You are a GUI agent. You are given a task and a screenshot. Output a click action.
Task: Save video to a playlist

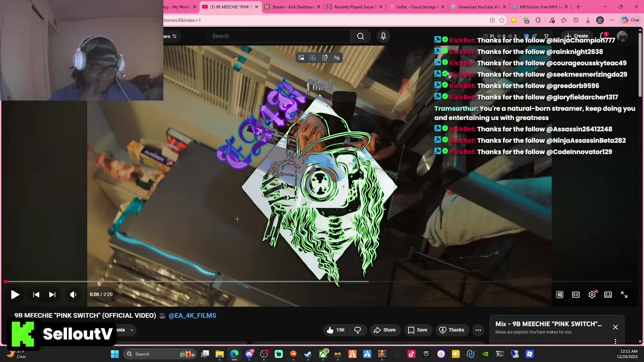point(418,330)
